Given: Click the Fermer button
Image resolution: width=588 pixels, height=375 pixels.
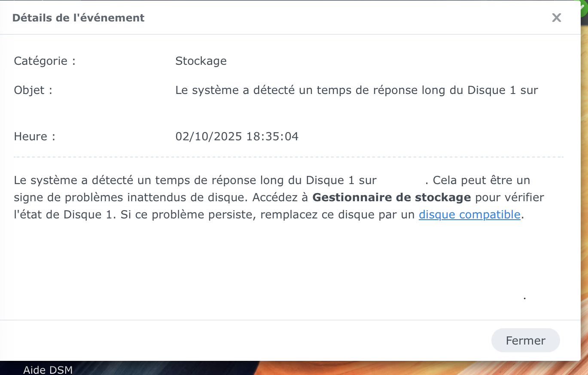Looking at the screenshot, I should click(x=525, y=341).
